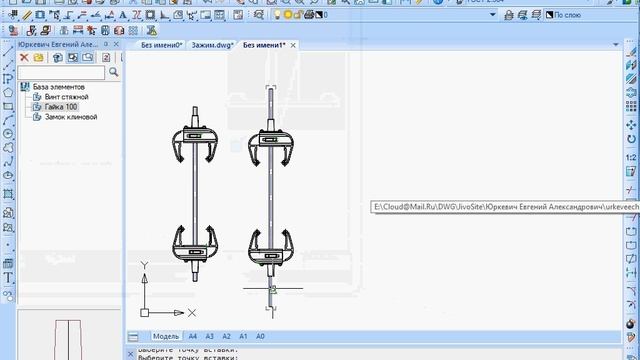
Task: Select the Table tool in left toolbar
Action: tap(8, 264)
